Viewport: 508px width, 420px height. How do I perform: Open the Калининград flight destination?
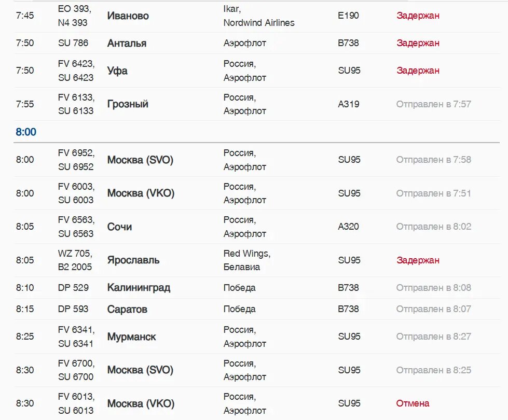[139, 288]
